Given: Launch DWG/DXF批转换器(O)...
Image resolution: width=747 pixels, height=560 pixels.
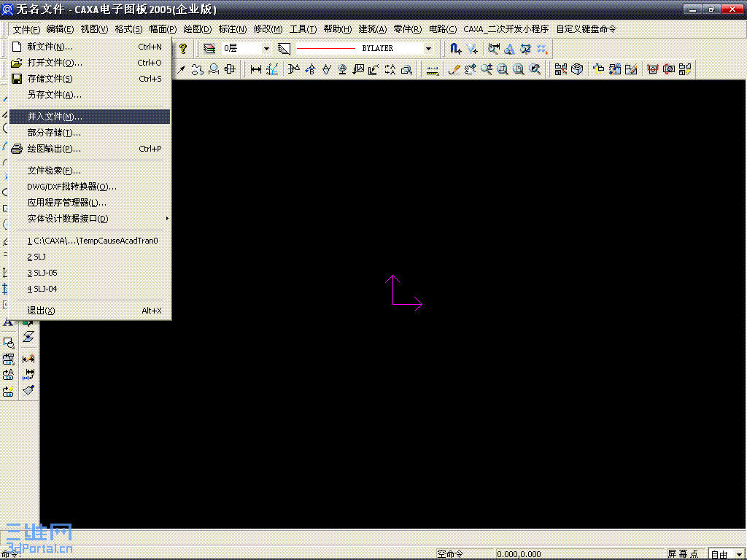Looking at the screenshot, I should click(90, 187).
